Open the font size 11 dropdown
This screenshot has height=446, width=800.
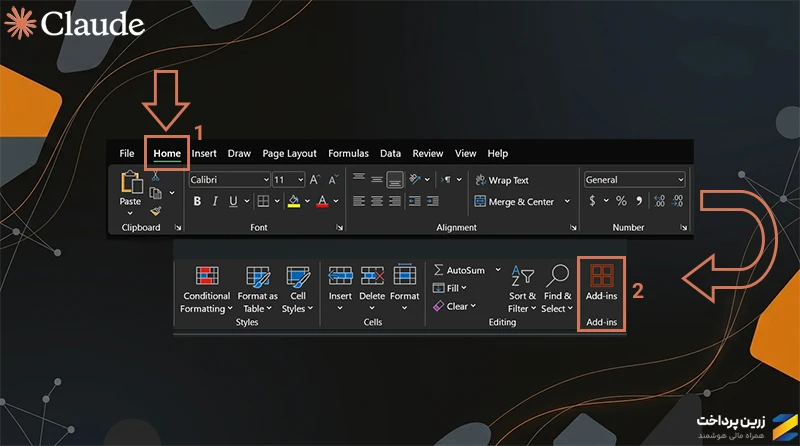301,180
